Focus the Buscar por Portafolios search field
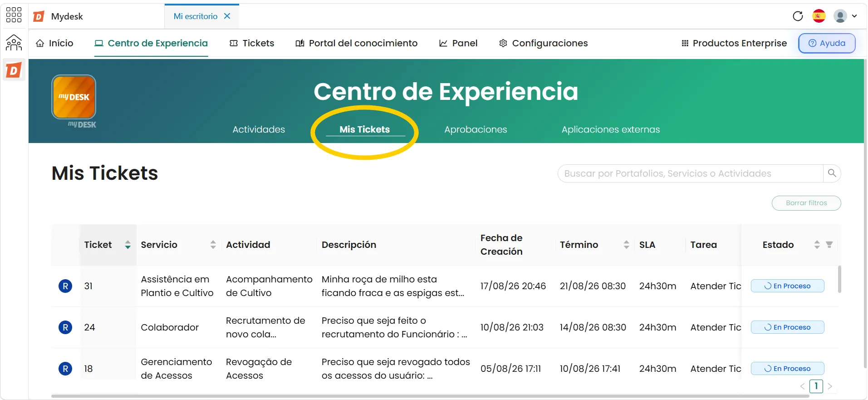The height and width of the screenshot is (400, 868). [690, 173]
